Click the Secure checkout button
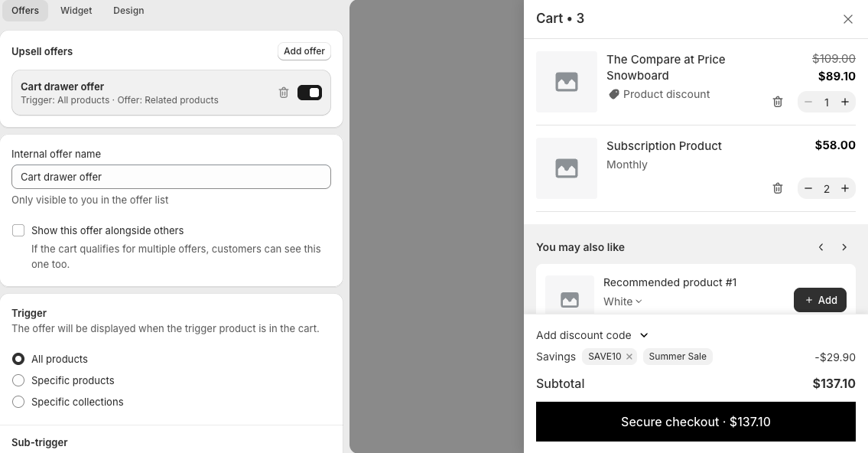This screenshot has width=868, height=453. (695, 422)
